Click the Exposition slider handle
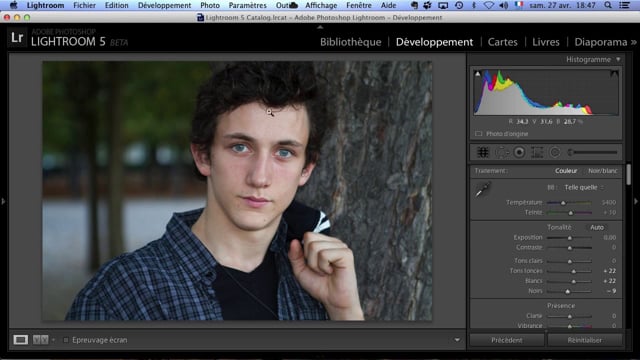640x360 pixels. [x=570, y=238]
